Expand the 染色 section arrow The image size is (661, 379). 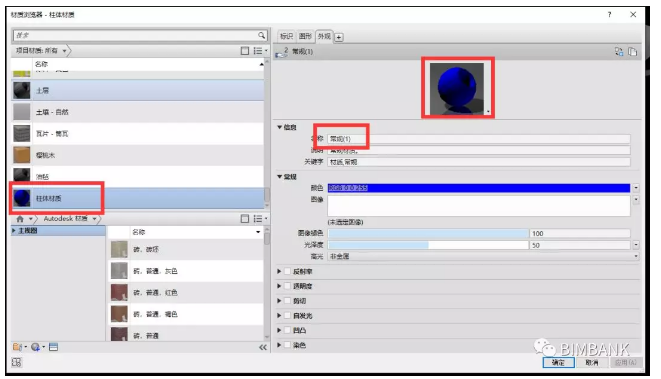279,345
